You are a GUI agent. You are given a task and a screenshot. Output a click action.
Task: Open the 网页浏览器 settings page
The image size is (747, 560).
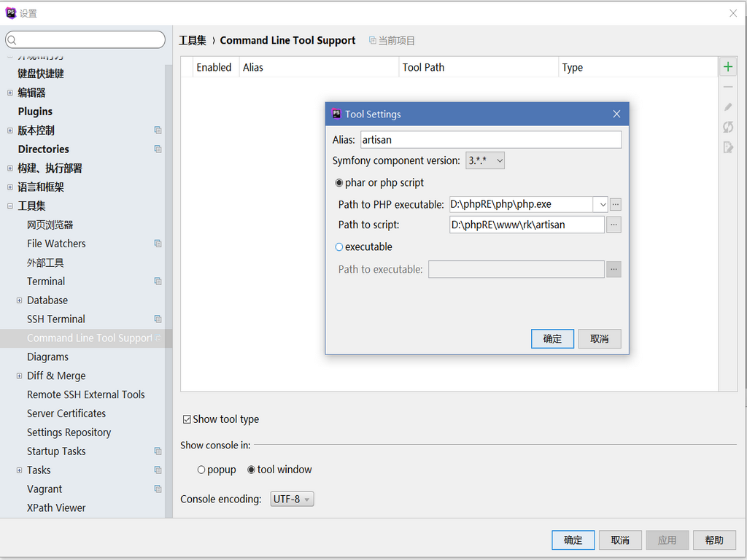pyautogui.click(x=50, y=225)
